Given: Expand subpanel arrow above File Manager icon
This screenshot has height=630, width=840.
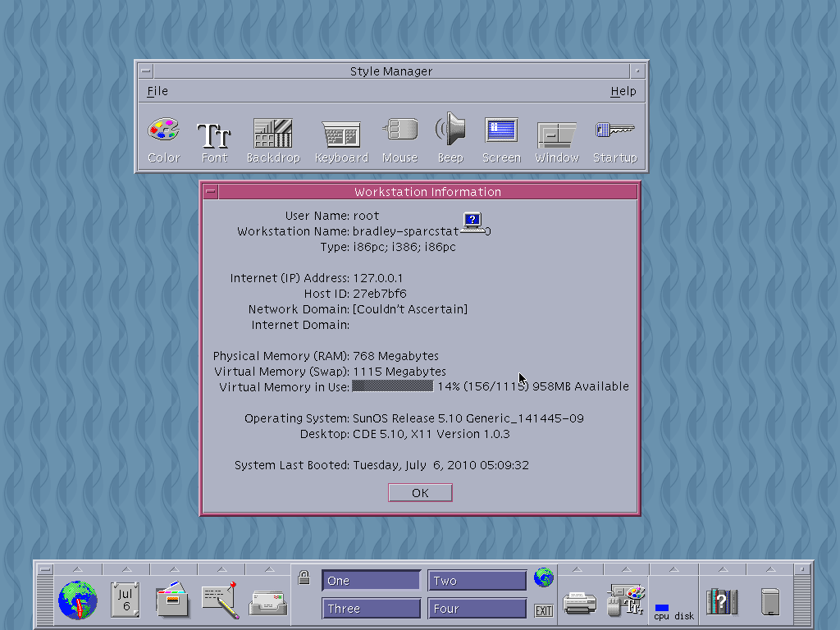Looking at the screenshot, I should 174,569.
